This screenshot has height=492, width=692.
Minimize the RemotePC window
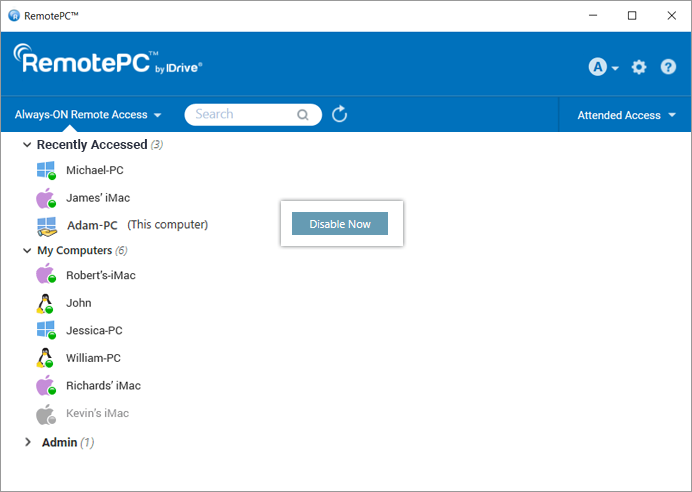(x=593, y=15)
